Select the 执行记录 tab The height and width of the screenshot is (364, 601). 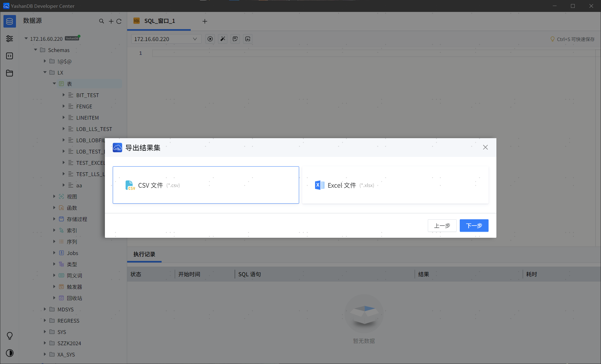click(x=144, y=254)
